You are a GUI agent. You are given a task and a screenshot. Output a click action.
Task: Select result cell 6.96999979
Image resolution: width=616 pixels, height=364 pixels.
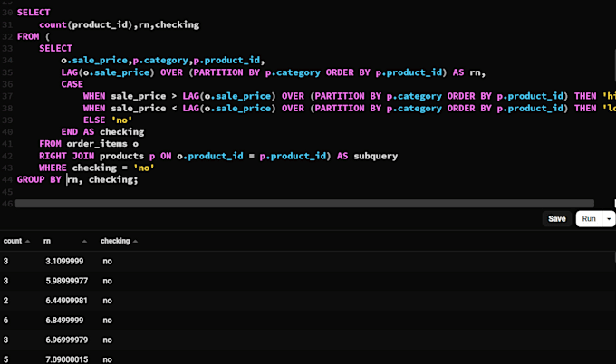67,340
